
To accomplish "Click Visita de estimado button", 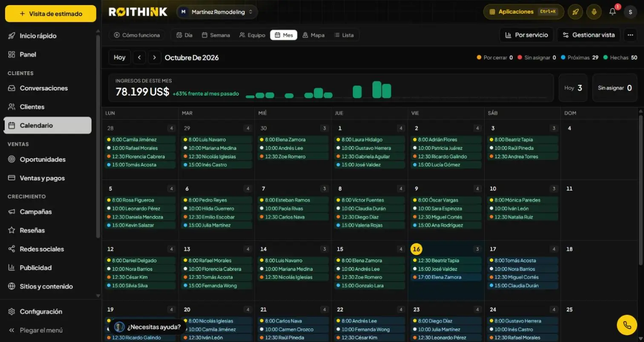I will pos(51,14).
